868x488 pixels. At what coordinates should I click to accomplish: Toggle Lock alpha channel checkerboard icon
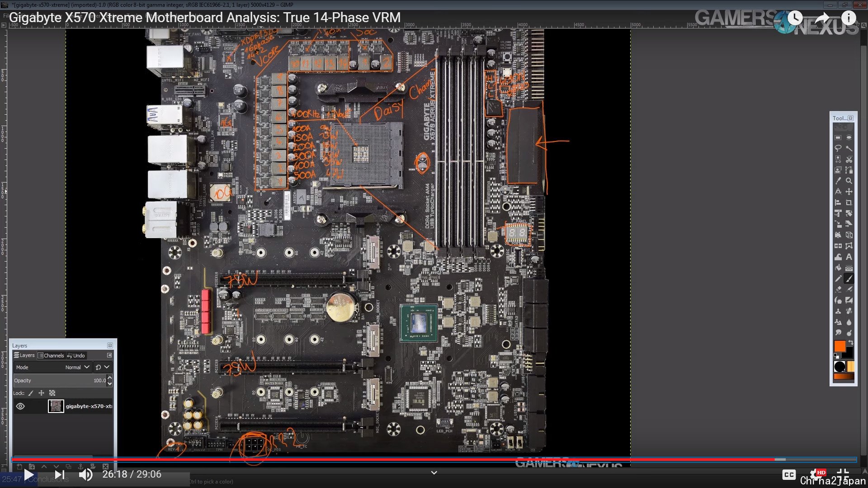tap(52, 393)
